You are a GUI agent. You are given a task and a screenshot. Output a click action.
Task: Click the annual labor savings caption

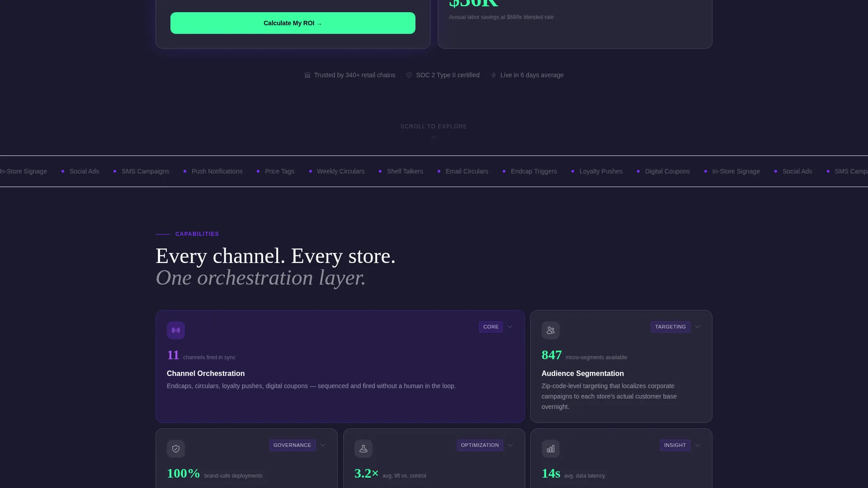click(x=501, y=17)
